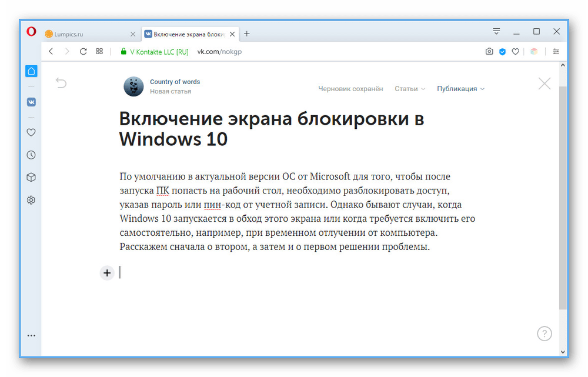The image size is (588, 377).
Task: Open Easy Setup settings sliders icon
Action: click(556, 51)
